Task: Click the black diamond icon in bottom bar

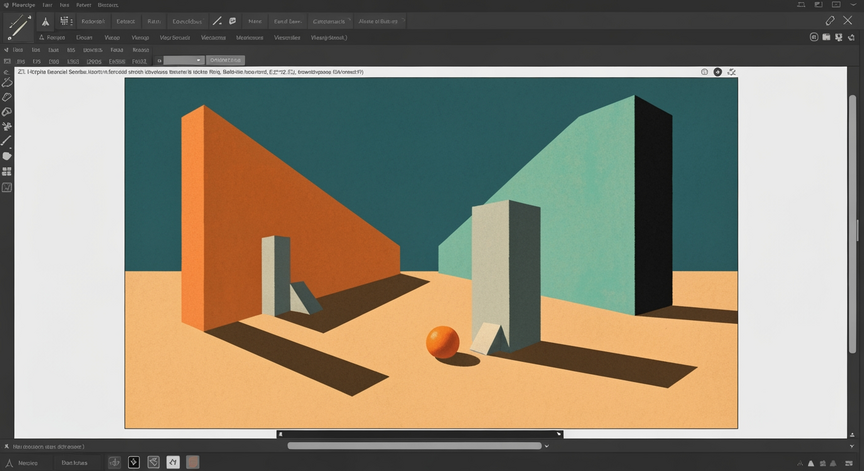Action: click(134, 462)
